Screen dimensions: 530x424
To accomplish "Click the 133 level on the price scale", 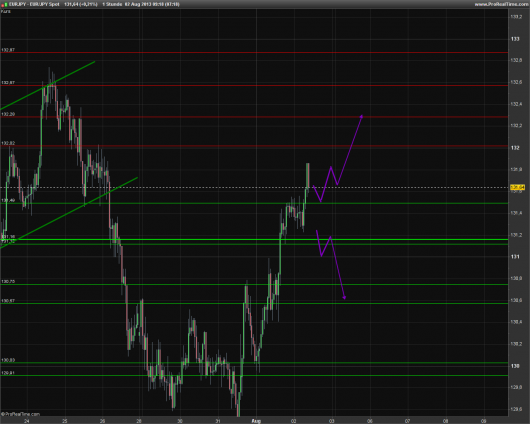I will tap(515, 39).
